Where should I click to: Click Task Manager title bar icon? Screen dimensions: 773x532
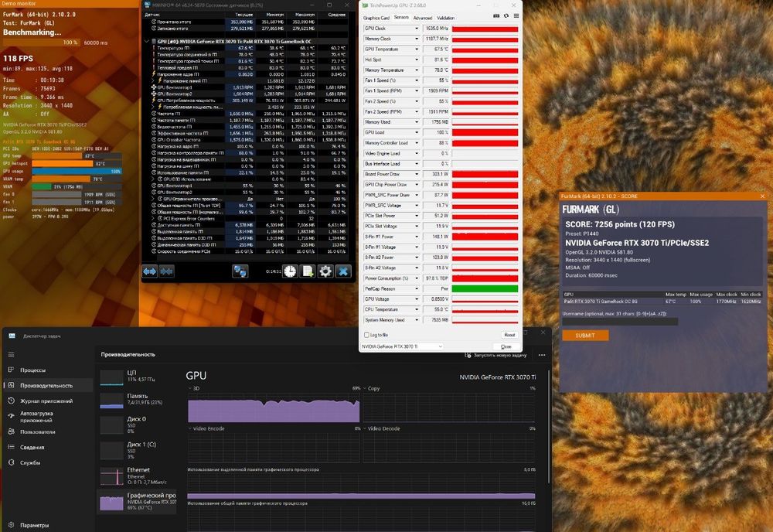click(x=12, y=336)
